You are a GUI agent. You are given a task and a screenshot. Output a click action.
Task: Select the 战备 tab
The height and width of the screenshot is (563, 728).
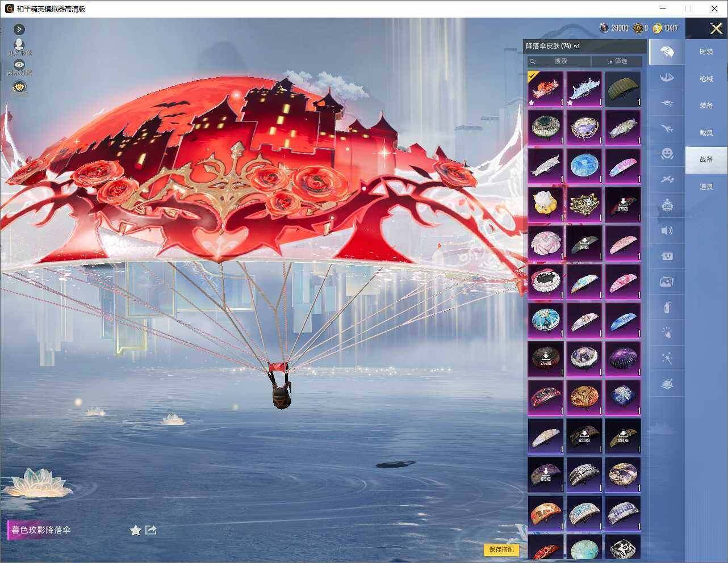click(706, 159)
